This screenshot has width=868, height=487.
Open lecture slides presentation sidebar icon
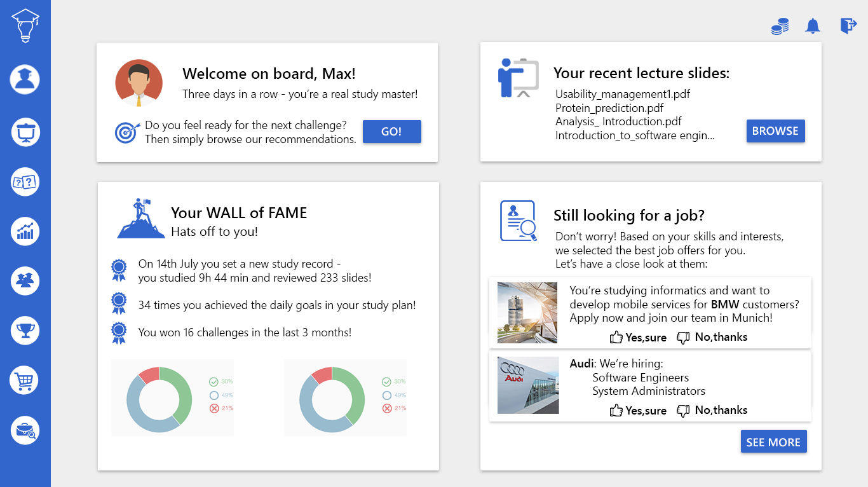click(x=25, y=132)
